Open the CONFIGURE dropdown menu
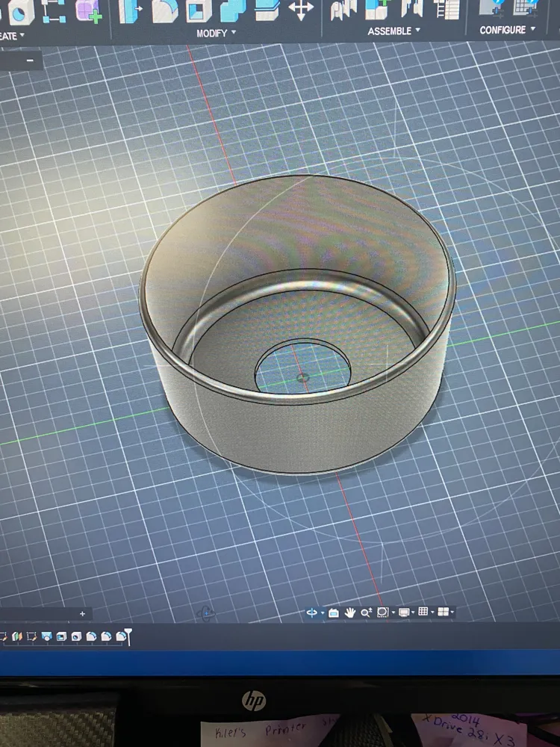Screen dimensions: 560x747 (x=507, y=30)
